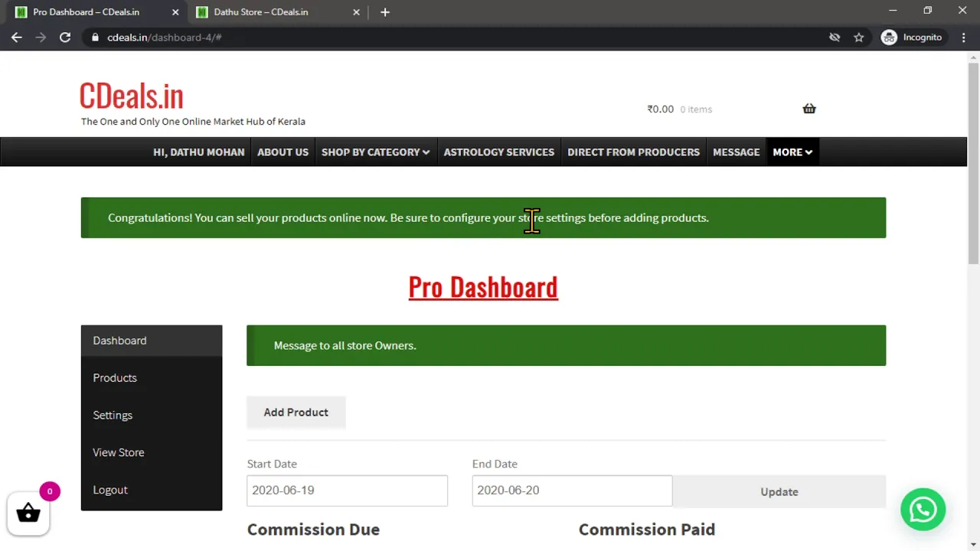This screenshot has height=551, width=980.
Task: Open Settings in the sidebar
Action: [152, 415]
